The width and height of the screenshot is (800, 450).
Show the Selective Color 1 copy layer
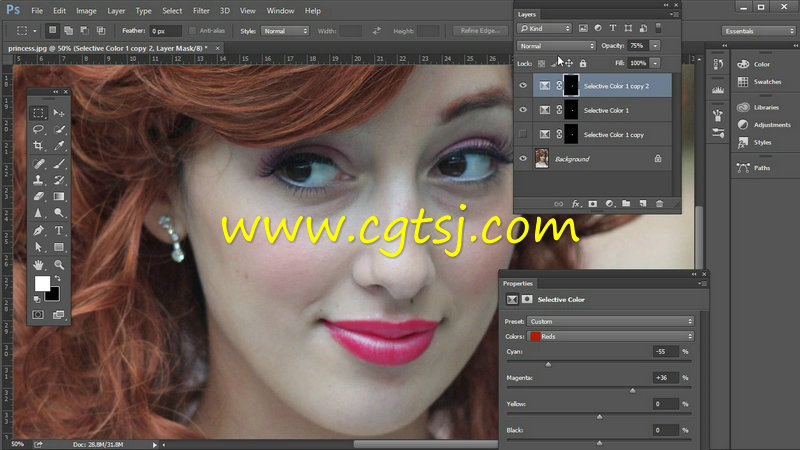[x=523, y=134]
